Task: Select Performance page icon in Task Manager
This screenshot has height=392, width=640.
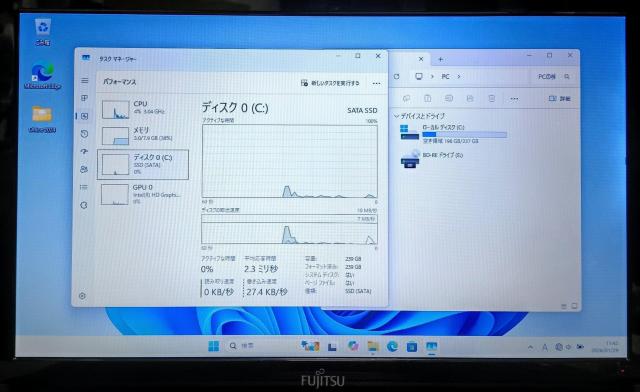Action: tap(84, 116)
